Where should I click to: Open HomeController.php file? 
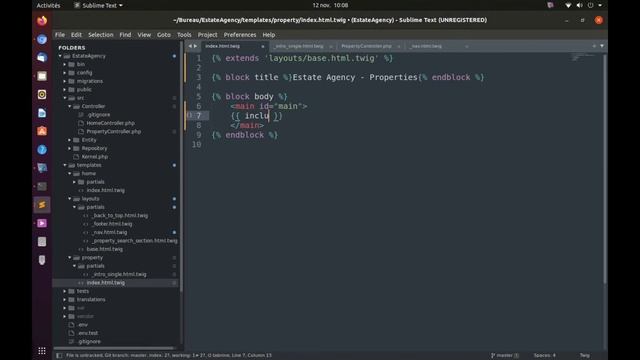tap(111, 123)
